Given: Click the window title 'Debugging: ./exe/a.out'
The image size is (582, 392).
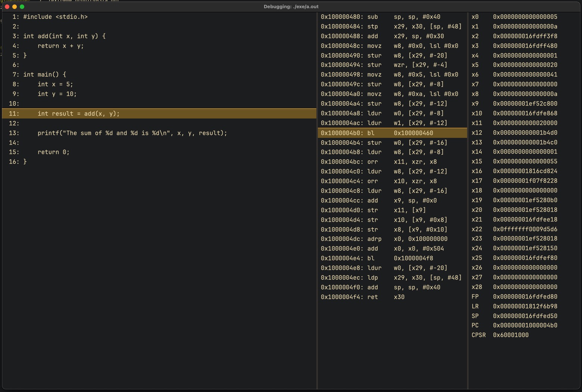Looking at the screenshot, I should tap(291, 7).
